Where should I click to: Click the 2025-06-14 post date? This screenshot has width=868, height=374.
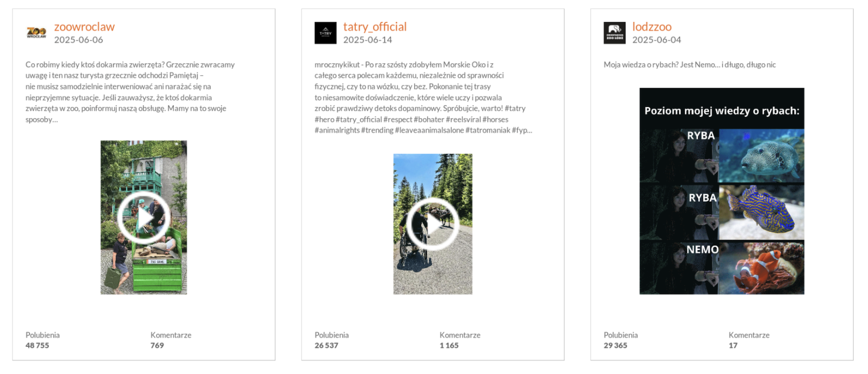click(x=367, y=40)
